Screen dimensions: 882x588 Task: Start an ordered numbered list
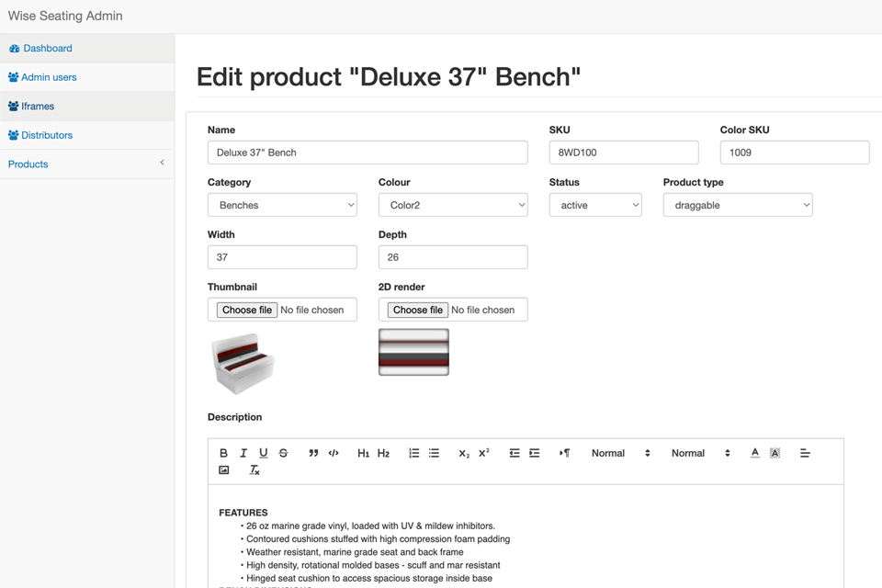[414, 453]
